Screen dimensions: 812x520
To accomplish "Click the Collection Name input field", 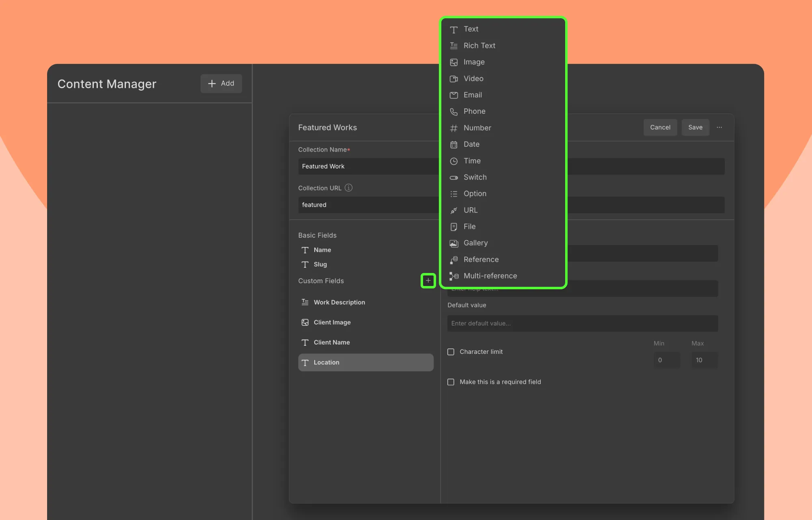I will pyautogui.click(x=511, y=166).
